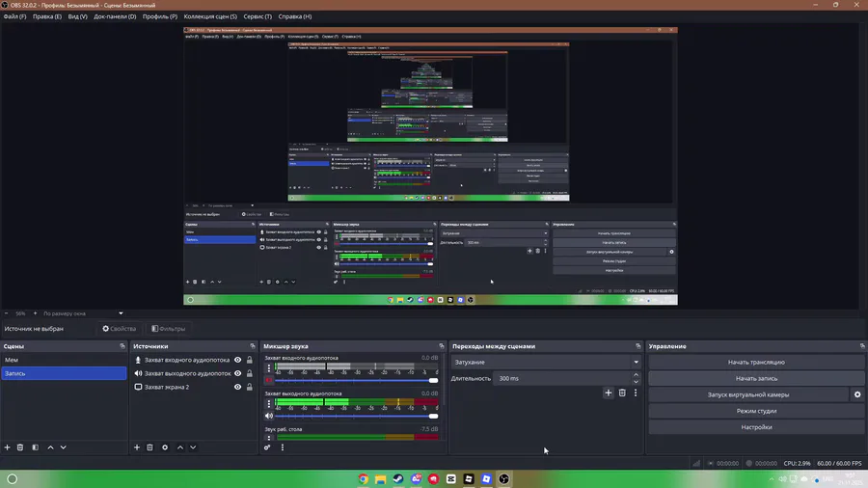Open virtual camera settings gear
This screenshot has width=868, height=488.
(x=857, y=394)
